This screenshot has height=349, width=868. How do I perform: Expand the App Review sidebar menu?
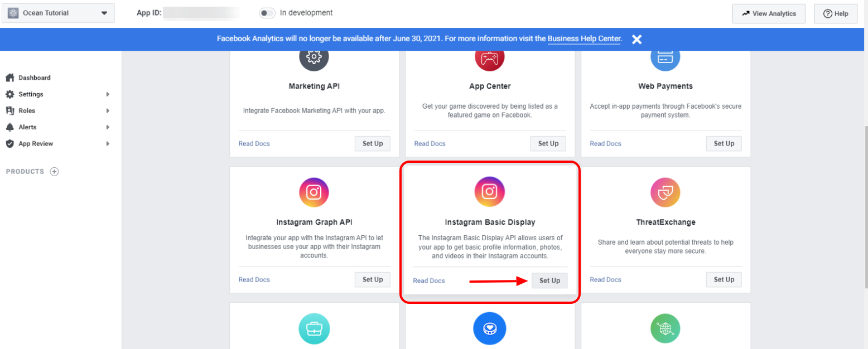pos(58,143)
